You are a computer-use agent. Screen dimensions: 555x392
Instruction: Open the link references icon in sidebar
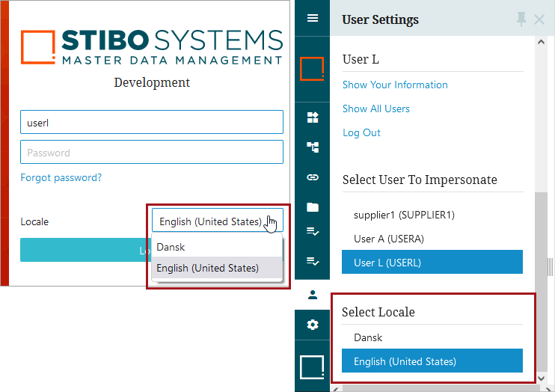tap(312, 177)
